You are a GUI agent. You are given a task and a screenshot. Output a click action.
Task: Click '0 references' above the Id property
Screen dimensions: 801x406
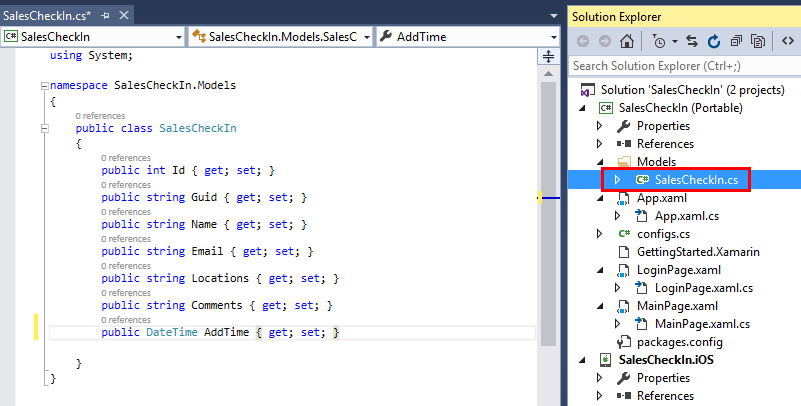(126, 158)
